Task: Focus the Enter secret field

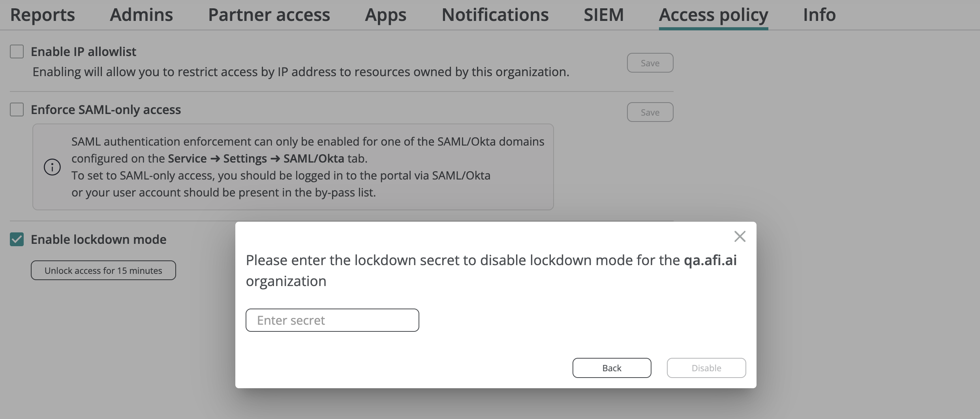Action: 332,320
